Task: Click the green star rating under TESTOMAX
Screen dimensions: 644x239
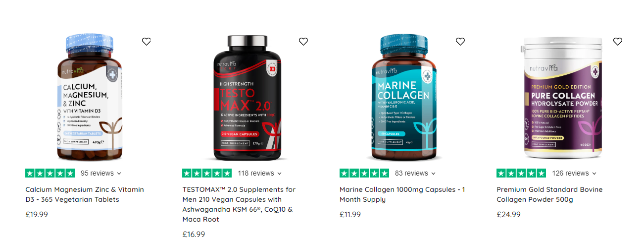Action: pyautogui.click(x=207, y=173)
